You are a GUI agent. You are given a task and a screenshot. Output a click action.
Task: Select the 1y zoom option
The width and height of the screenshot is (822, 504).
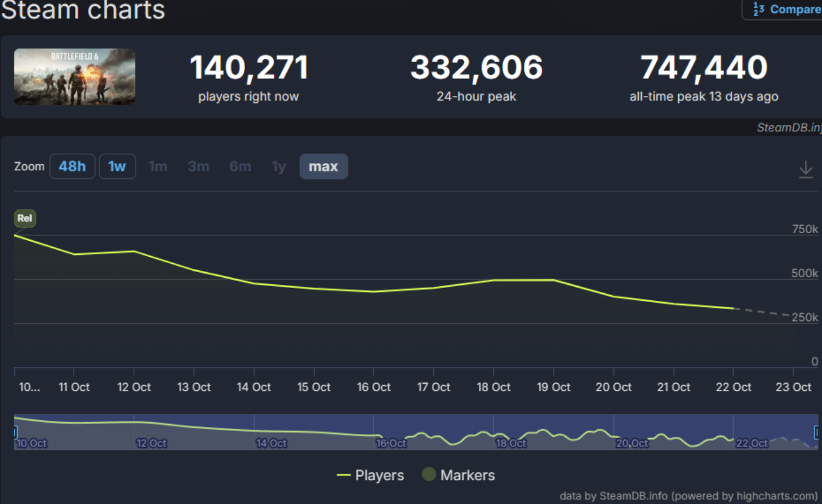[x=279, y=167]
